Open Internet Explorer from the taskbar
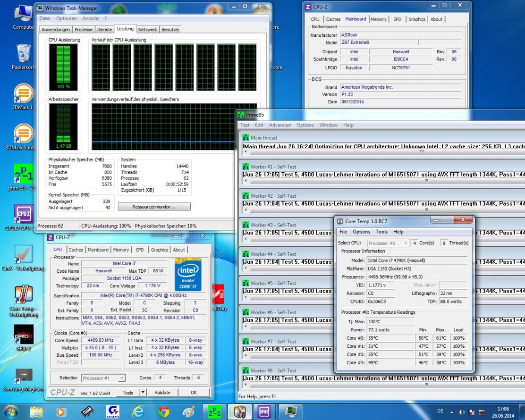 click(138, 412)
